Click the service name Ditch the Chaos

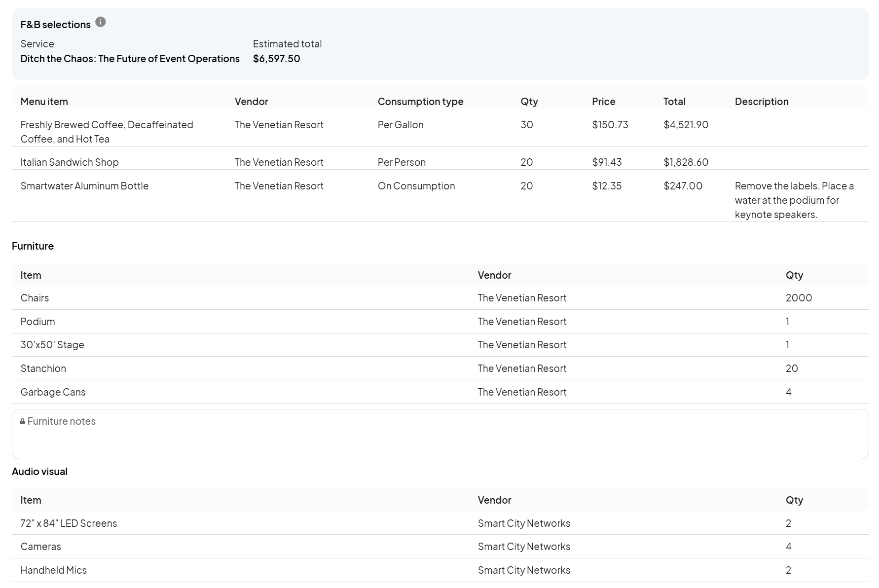click(x=130, y=59)
